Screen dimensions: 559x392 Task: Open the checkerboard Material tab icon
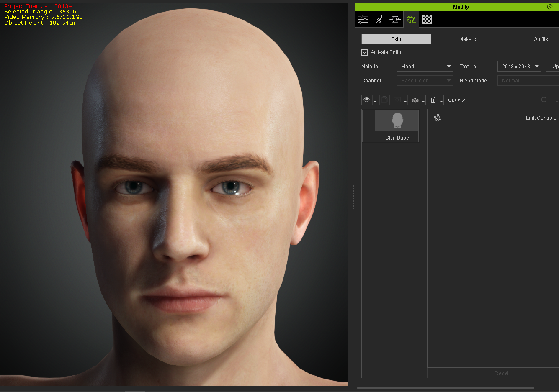(427, 19)
